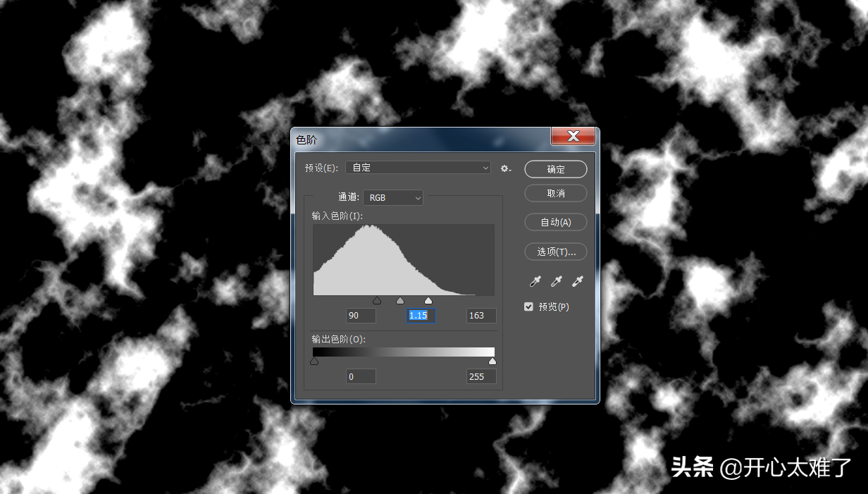Click the output levels gradient bar

[x=404, y=352]
